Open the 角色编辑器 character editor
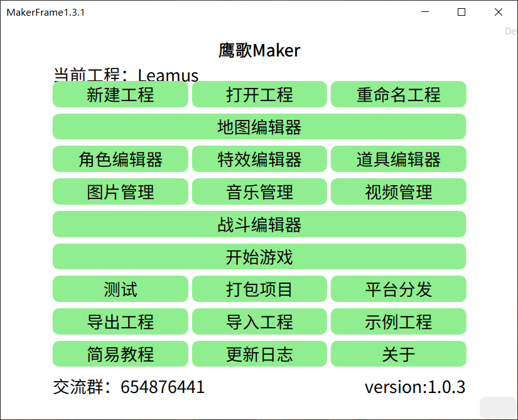Viewport: 518px width, 420px height. (x=121, y=159)
